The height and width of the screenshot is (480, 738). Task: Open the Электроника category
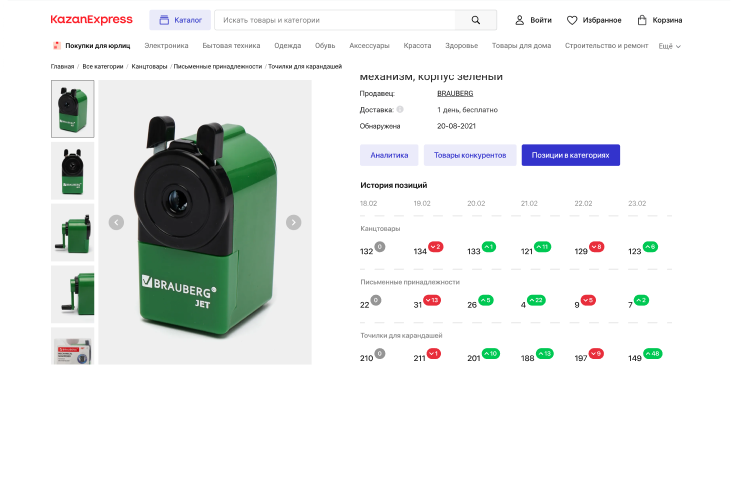[166, 46]
